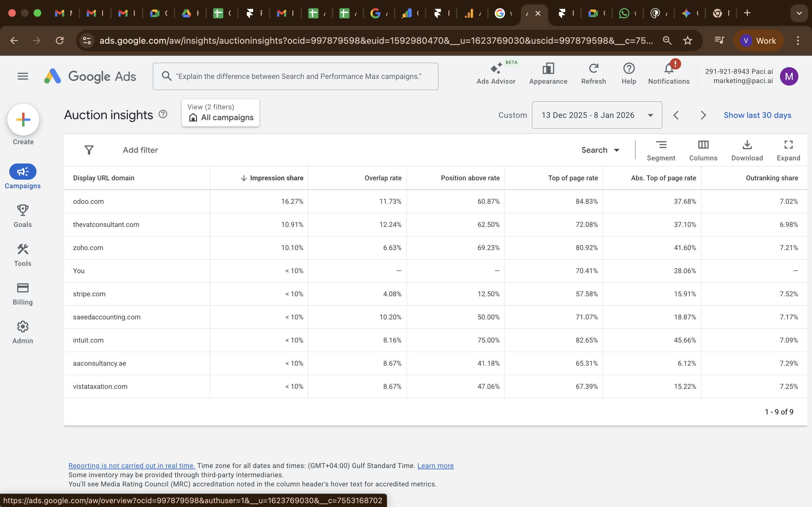Open Billing in the sidebar
Viewport: 812px width, 507px height.
[x=23, y=293]
